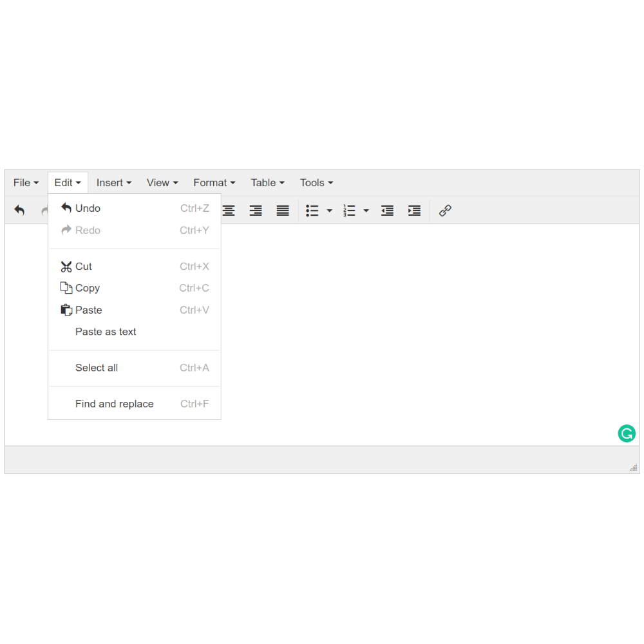Open the Grammarly widget in editor
Image resolution: width=644 pixels, height=644 pixels.
pyautogui.click(x=626, y=433)
